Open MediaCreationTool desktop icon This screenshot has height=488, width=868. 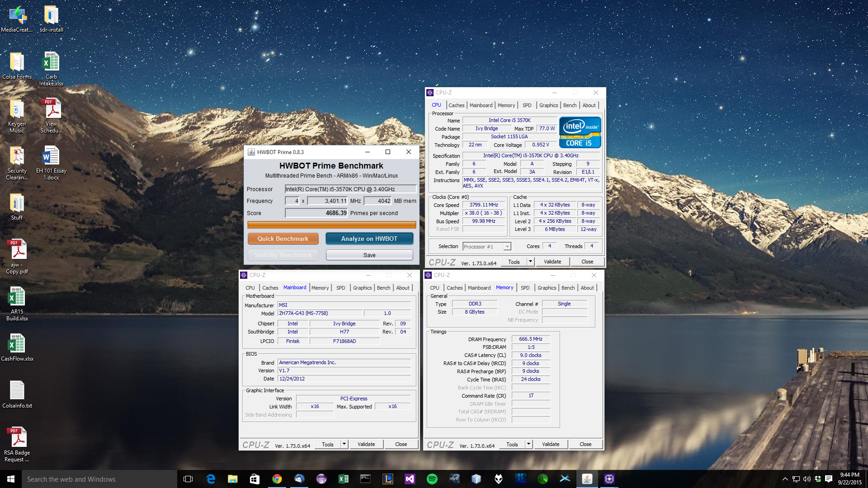[17, 19]
